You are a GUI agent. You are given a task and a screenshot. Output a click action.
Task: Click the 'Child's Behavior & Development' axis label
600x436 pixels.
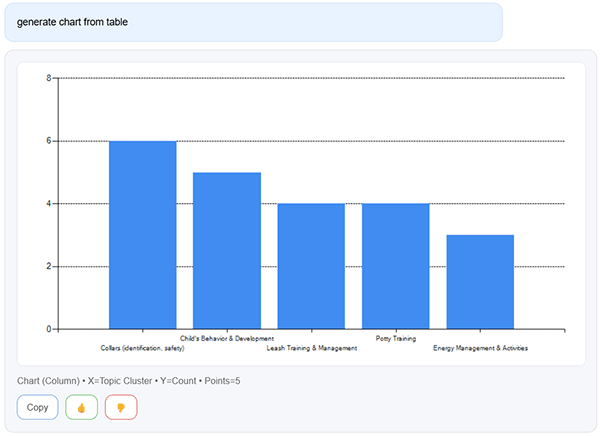pos(227,338)
